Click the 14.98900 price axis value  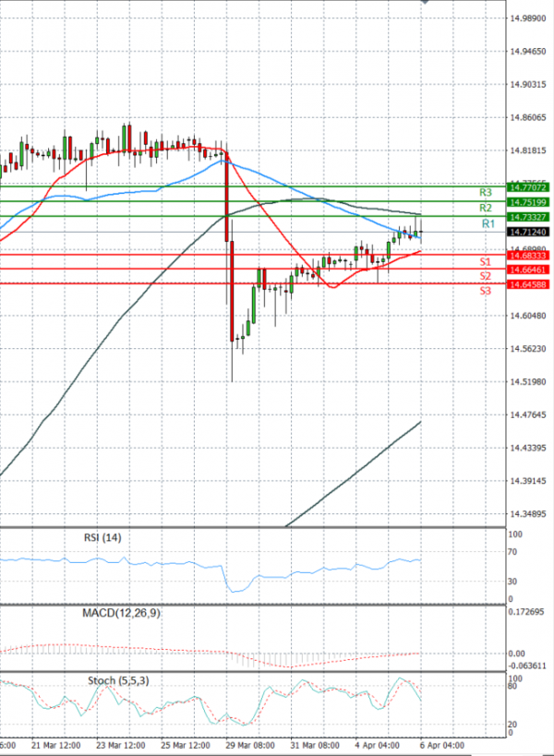coord(528,18)
